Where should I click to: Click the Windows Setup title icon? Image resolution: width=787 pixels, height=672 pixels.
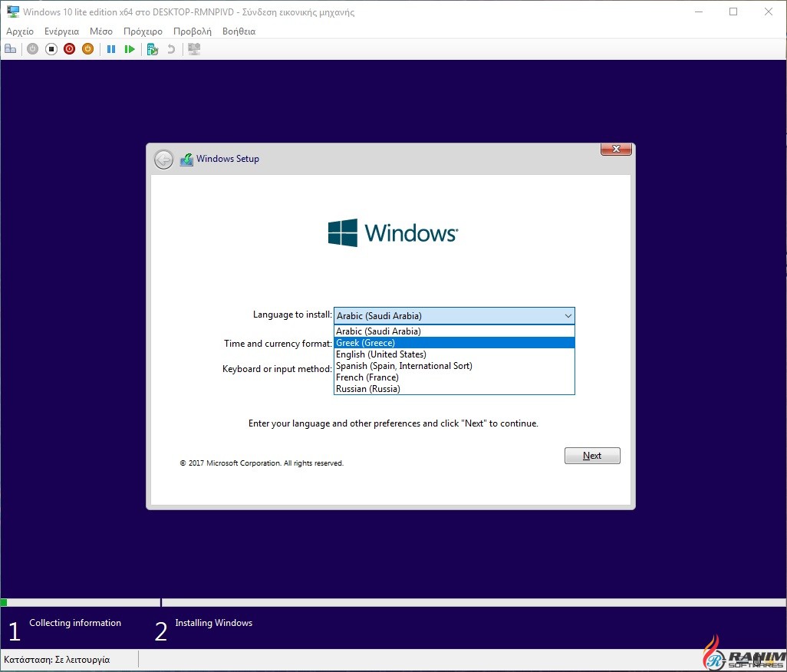(x=186, y=159)
